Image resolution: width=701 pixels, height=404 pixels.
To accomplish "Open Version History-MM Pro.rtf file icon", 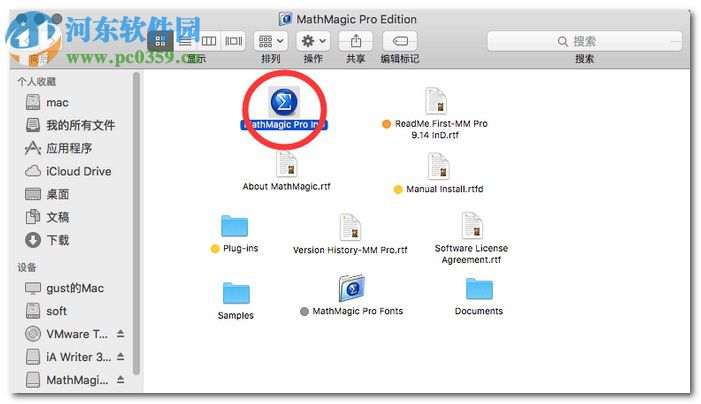I will pyautogui.click(x=350, y=227).
